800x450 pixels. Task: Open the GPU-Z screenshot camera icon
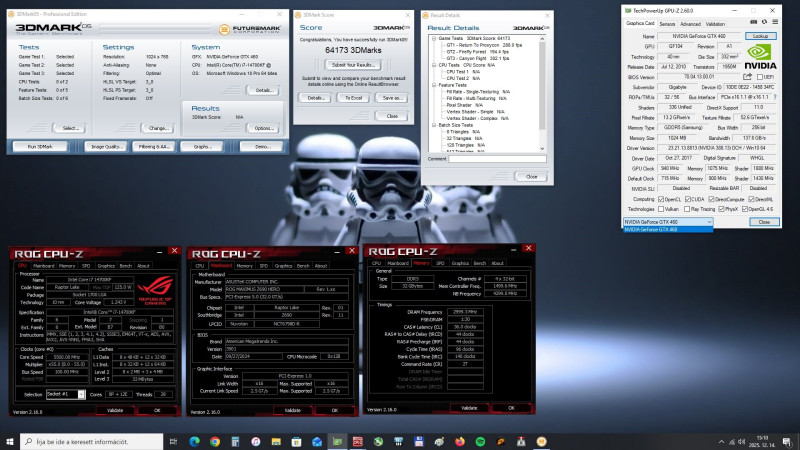[754, 22]
